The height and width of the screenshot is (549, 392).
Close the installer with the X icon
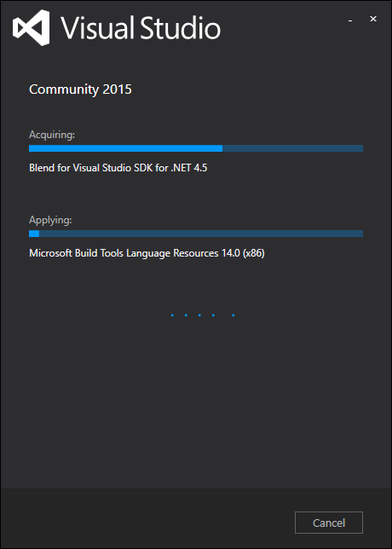(x=373, y=19)
